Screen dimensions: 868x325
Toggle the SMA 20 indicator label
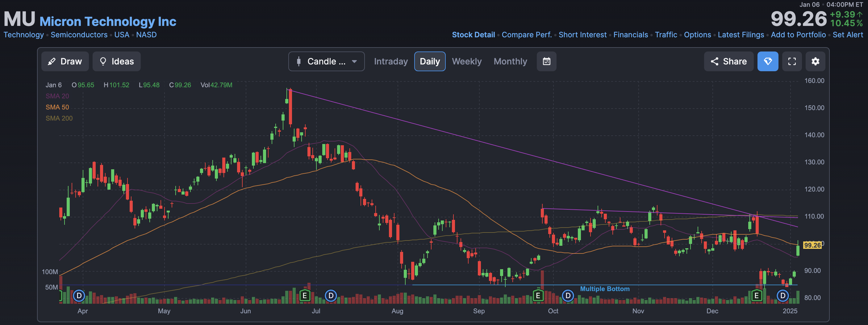point(57,96)
